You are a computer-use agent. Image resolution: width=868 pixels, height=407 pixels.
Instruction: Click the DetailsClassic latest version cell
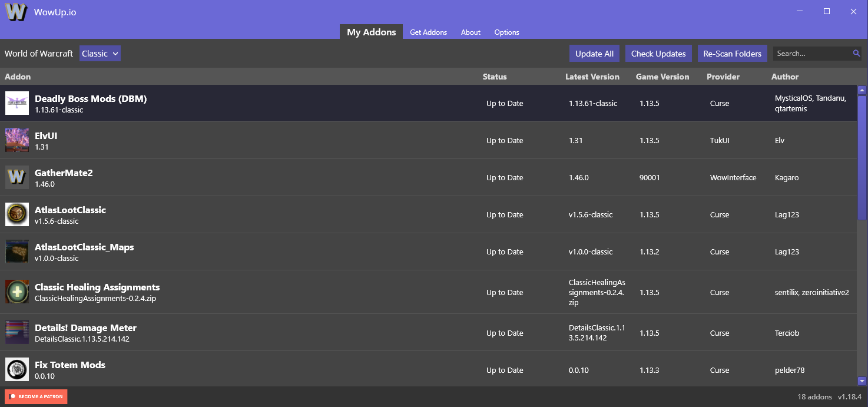tap(597, 333)
